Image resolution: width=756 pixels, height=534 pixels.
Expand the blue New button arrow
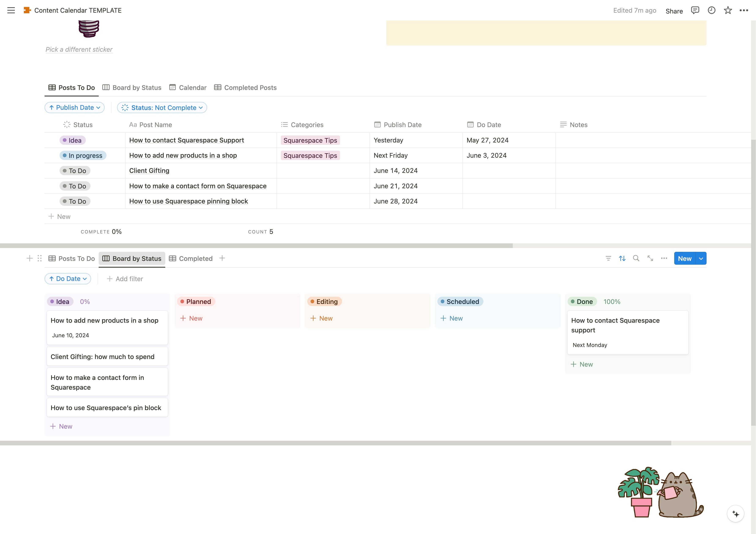(701, 258)
